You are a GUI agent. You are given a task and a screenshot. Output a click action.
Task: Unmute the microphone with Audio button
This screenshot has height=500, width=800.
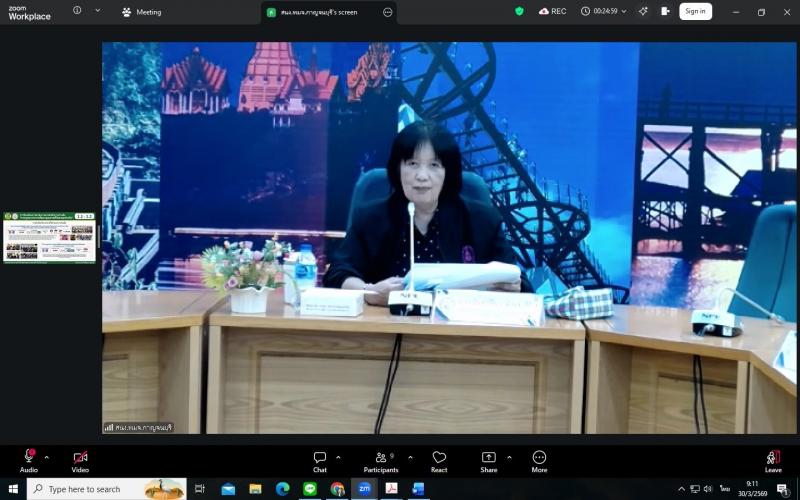29,461
